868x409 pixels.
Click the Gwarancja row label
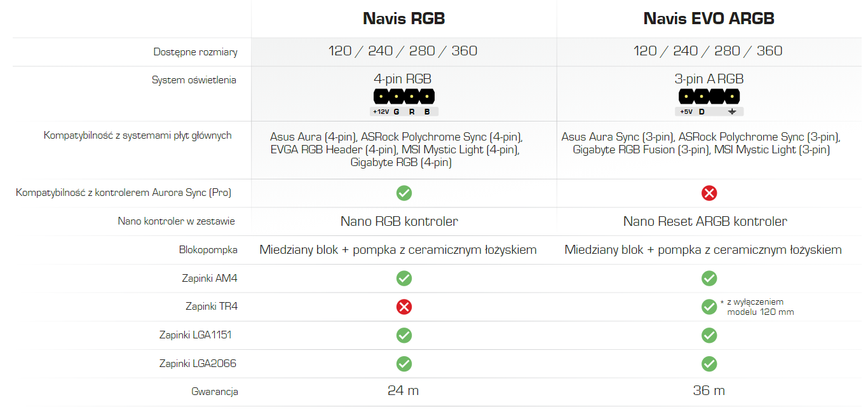point(215,392)
